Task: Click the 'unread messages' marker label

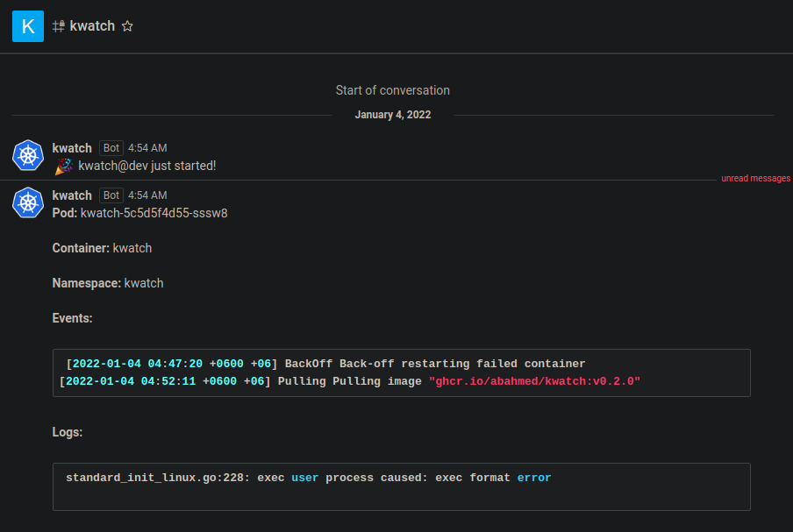Action: point(755,178)
